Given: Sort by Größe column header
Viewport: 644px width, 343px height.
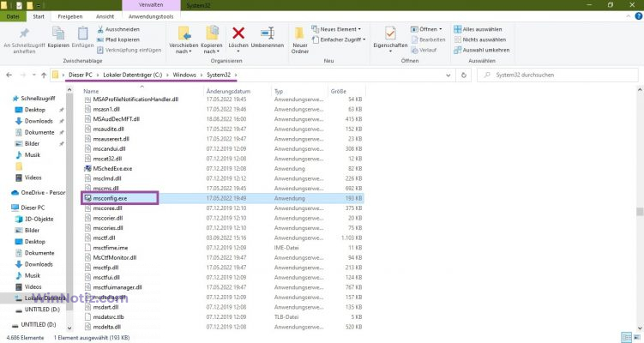Looking at the screenshot, I should click(339, 91).
